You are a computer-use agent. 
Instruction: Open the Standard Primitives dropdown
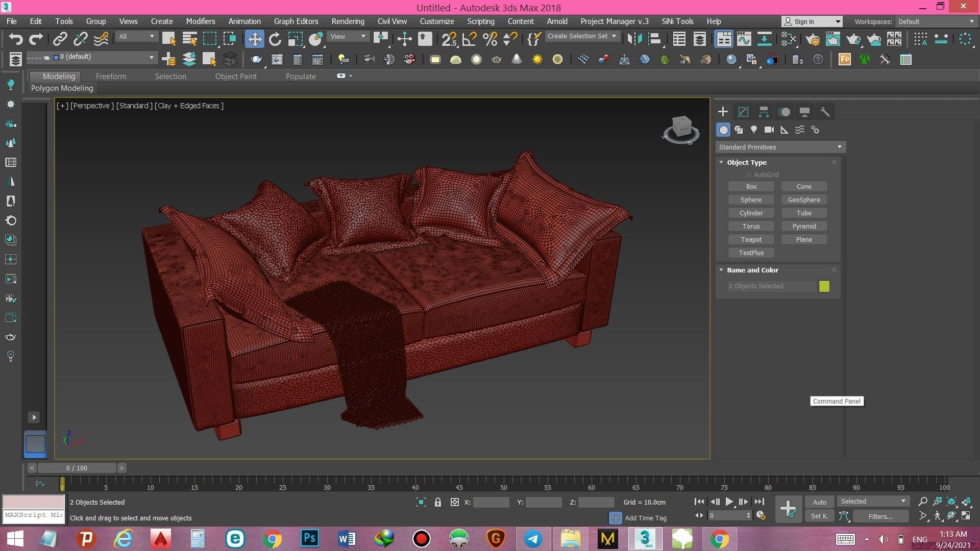point(780,147)
